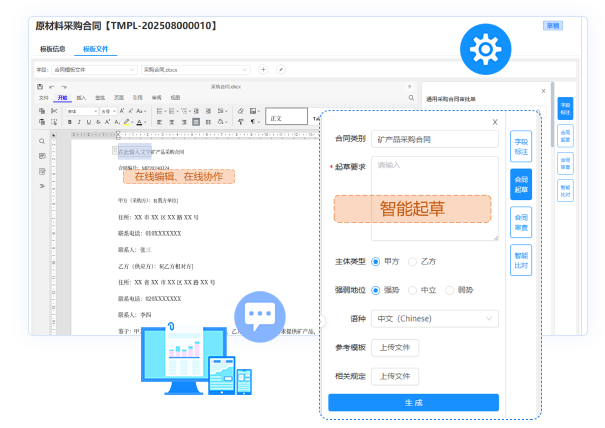Open the 插入 menu in the editor
Viewport: 605px width, 428px height.
tap(80, 97)
